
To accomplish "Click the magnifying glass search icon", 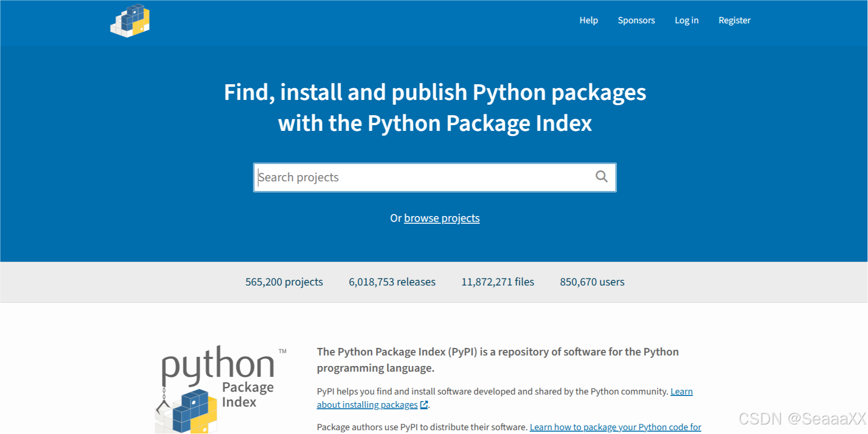I will click(x=602, y=177).
